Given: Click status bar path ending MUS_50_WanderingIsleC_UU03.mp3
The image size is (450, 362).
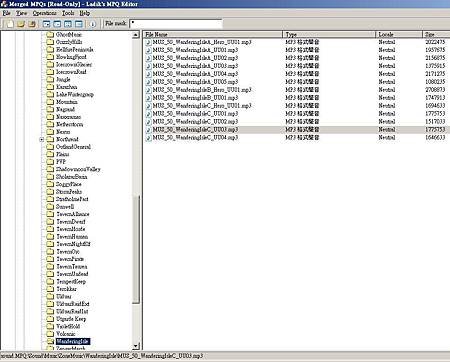Looking at the screenshot, I should click(101, 356).
